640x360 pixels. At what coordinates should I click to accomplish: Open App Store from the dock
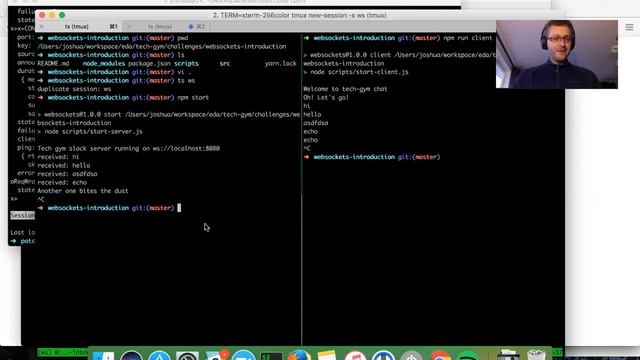tap(159, 356)
